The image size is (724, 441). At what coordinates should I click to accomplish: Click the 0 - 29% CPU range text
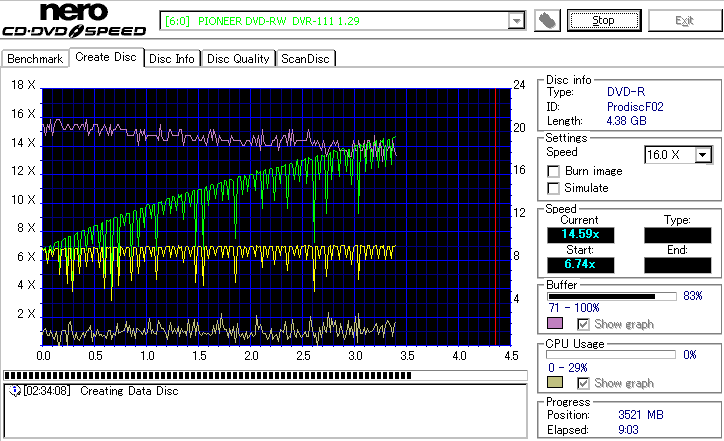click(567, 368)
